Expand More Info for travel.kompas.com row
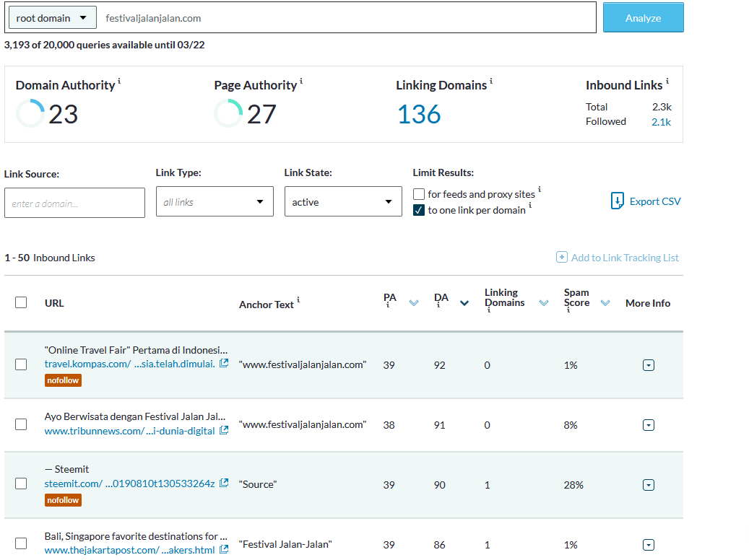This screenshot has height=560, width=749. tap(648, 365)
